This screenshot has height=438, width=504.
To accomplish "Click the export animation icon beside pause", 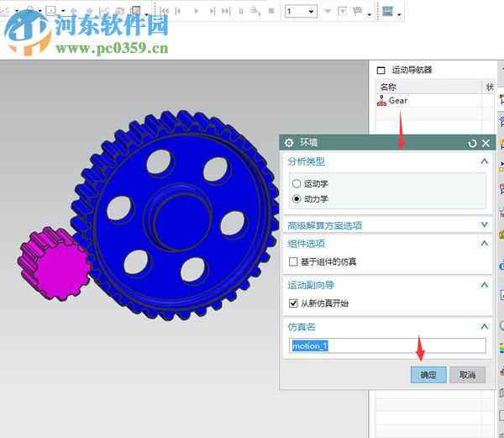I will tap(255, 11).
